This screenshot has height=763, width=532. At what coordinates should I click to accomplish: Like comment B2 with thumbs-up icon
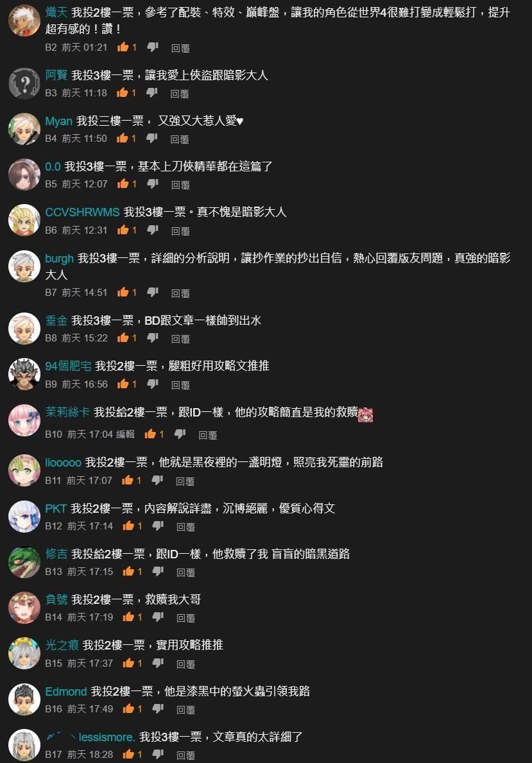pyautogui.click(x=123, y=47)
